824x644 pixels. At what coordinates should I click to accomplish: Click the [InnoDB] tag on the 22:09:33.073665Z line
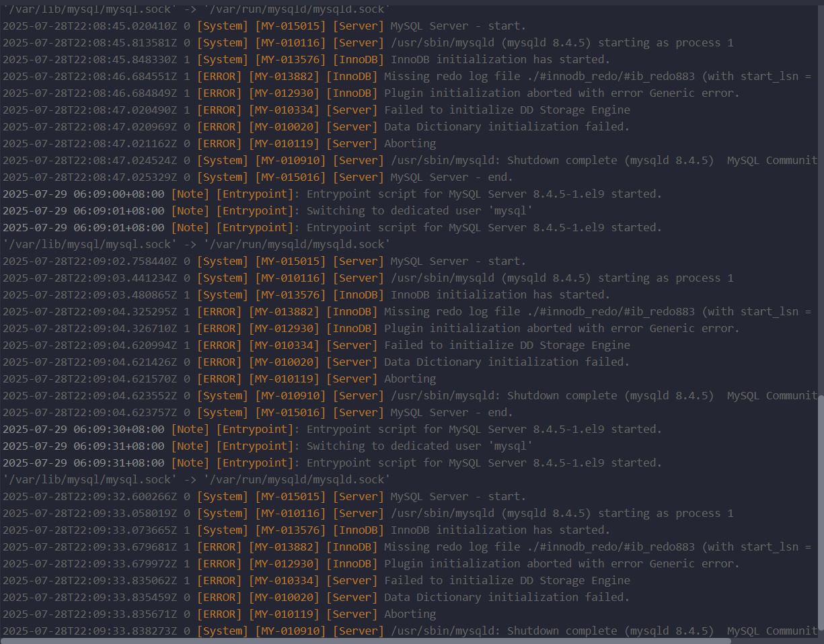coord(359,530)
